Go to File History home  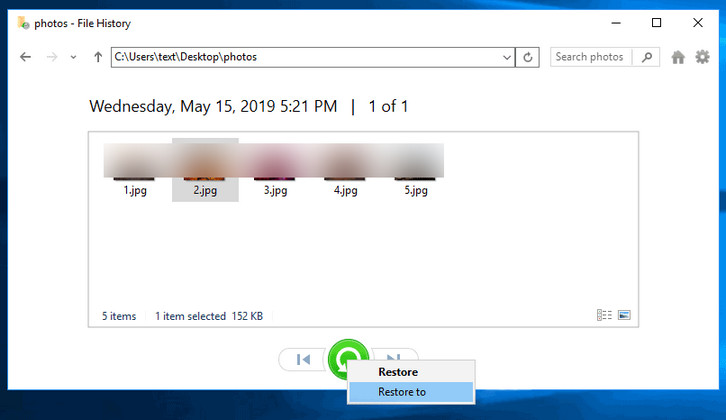pyautogui.click(x=678, y=57)
